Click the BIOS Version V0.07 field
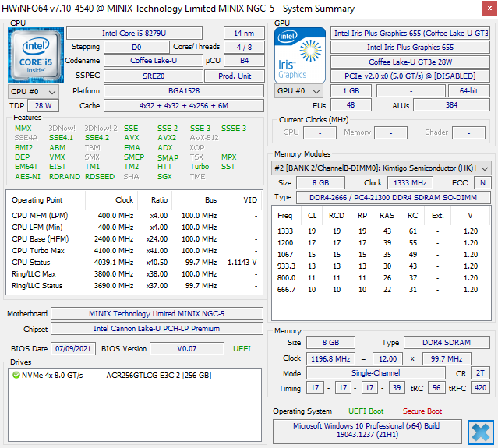This screenshot has width=498, height=448. pos(187,348)
